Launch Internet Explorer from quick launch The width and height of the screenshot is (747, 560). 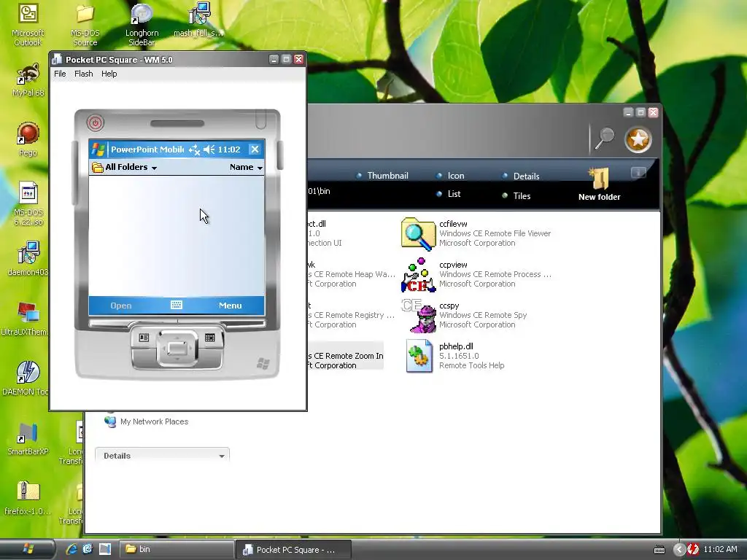coord(71,549)
